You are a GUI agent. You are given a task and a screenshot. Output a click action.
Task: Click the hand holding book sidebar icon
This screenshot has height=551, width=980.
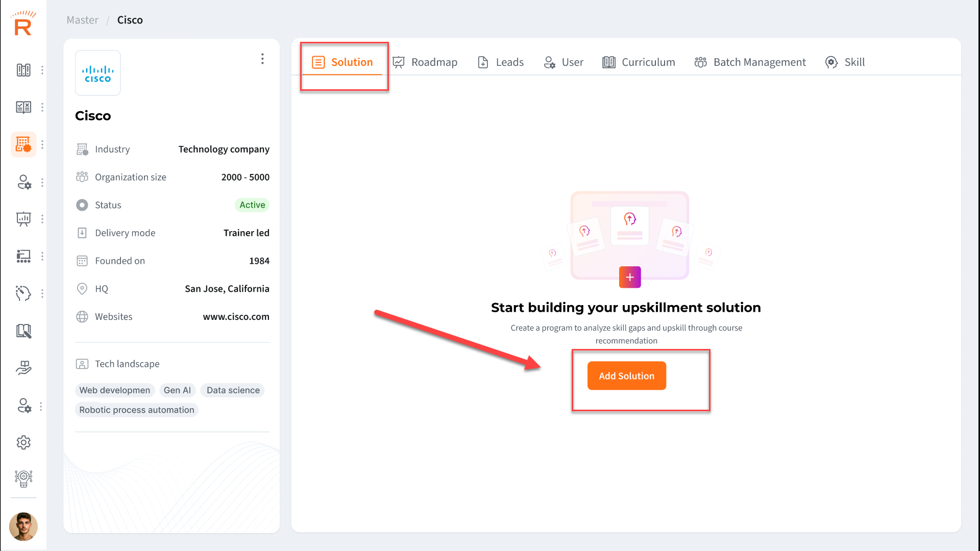coord(23,368)
